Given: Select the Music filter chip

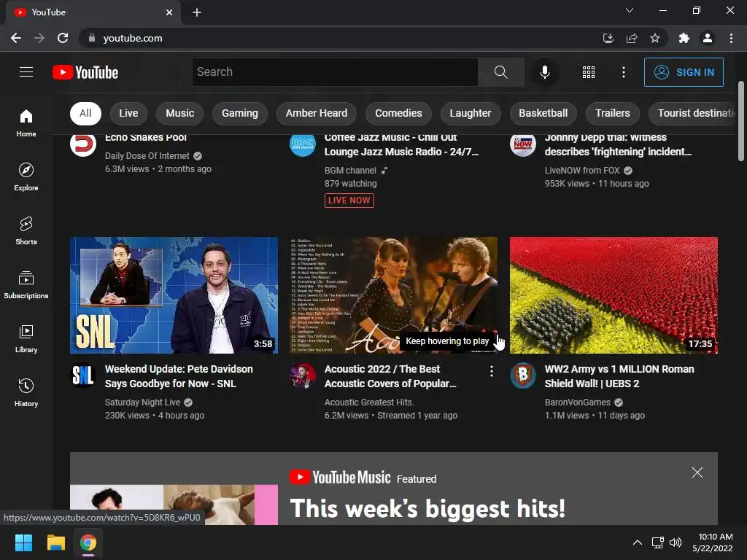Looking at the screenshot, I should [179, 113].
